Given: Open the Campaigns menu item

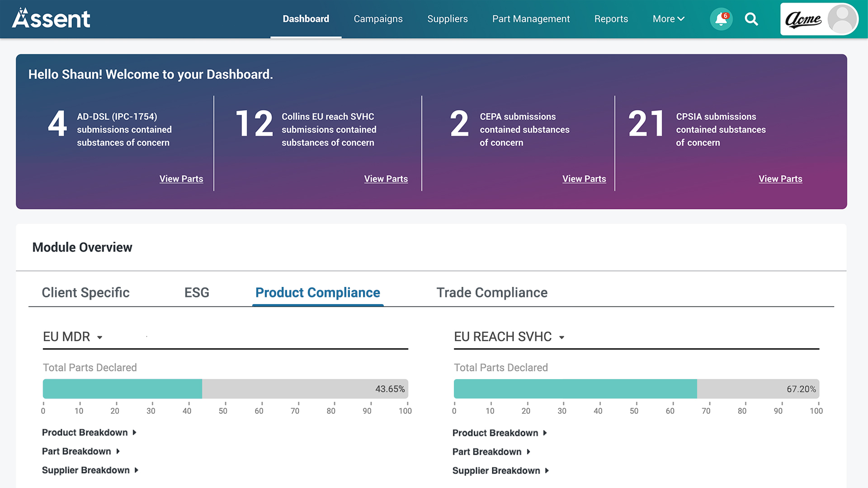Looking at the screenshot, I should pos(378,19).
